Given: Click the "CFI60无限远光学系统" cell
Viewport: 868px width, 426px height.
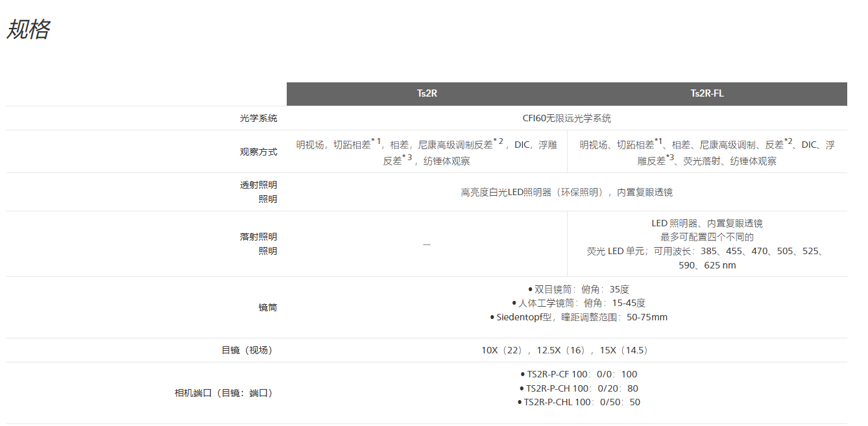Looking at the screenshot, I should pyautogui.click(x=567, y=118).
